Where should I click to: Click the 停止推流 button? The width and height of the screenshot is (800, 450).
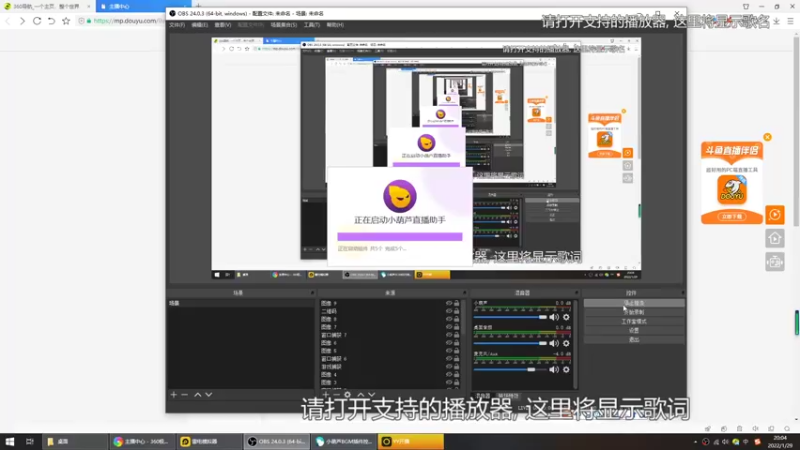634,303
